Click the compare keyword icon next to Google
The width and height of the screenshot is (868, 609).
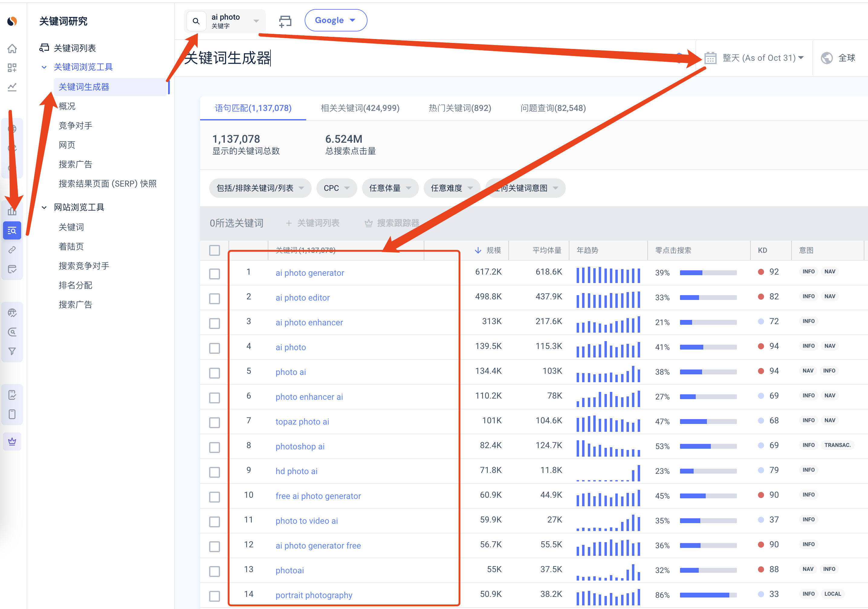(285, 21)
